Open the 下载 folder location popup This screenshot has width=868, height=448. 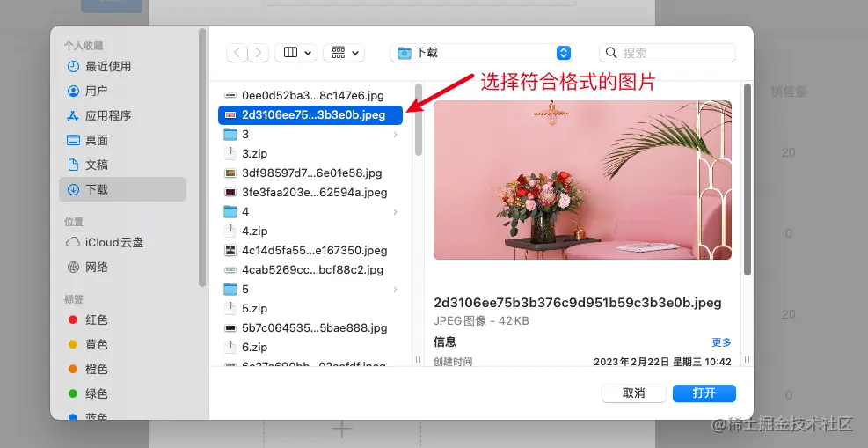click(481, 53)
